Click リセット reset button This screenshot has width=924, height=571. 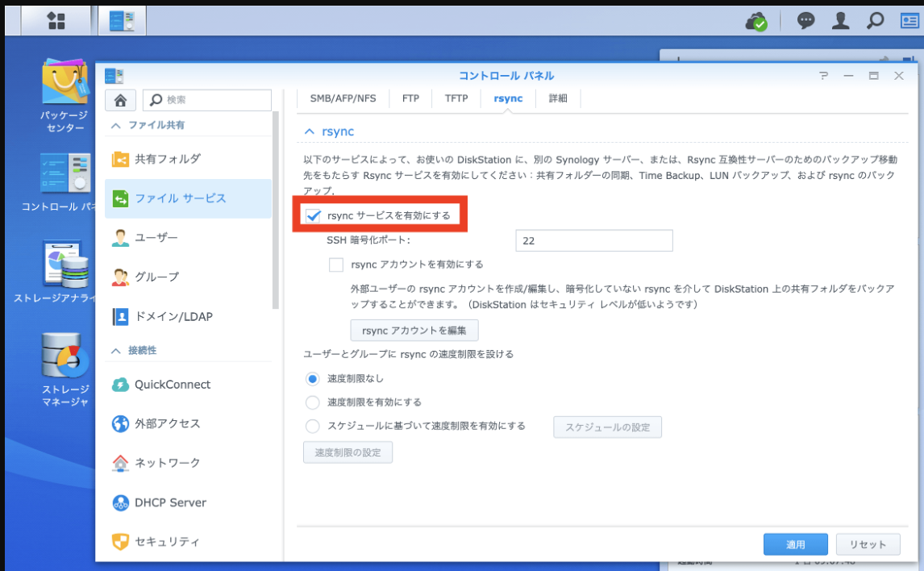(868, 544)
